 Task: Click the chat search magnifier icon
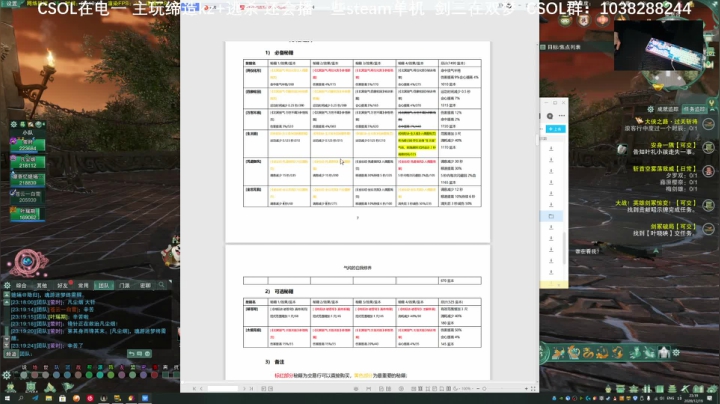click(162, 286)
